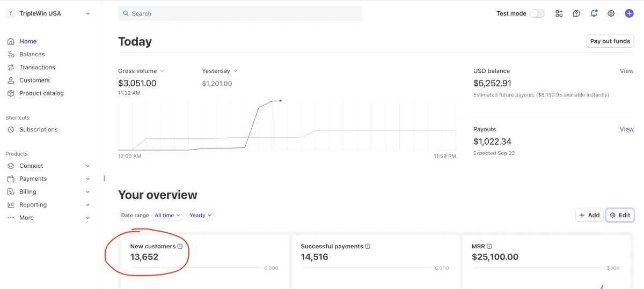
Task: Open the Yesterday comparison dropdown
Action: 235,71
